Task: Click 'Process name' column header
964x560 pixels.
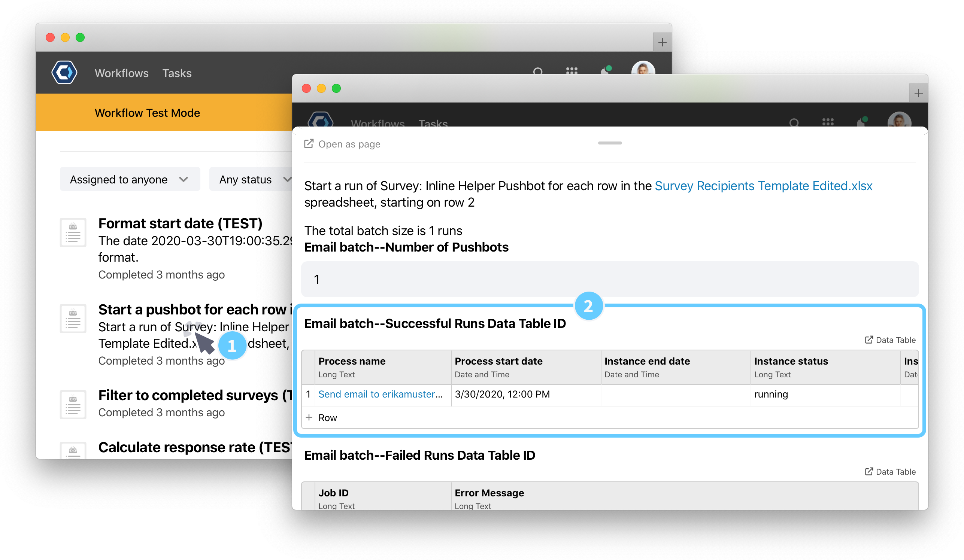Action: tap(383, 367)
